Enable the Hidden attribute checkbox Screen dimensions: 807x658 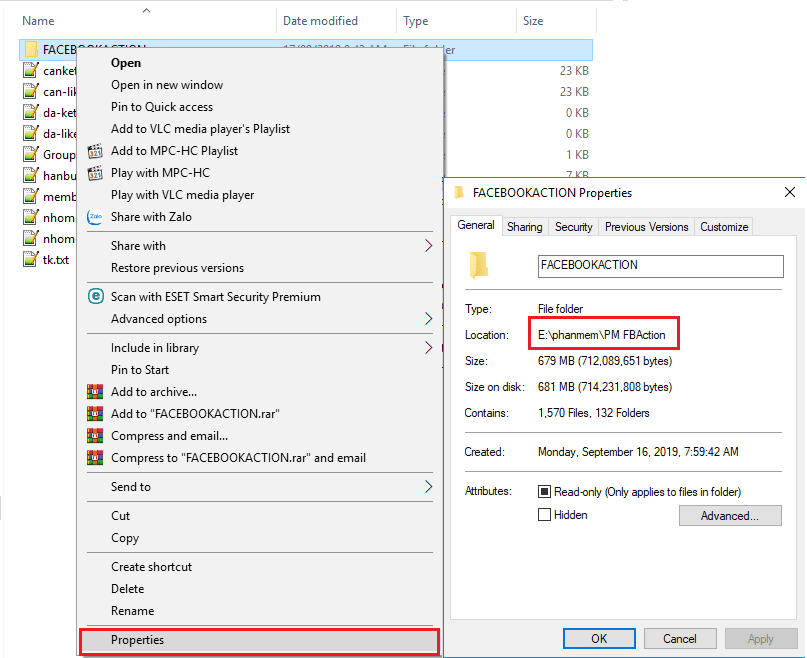(545, 515)
